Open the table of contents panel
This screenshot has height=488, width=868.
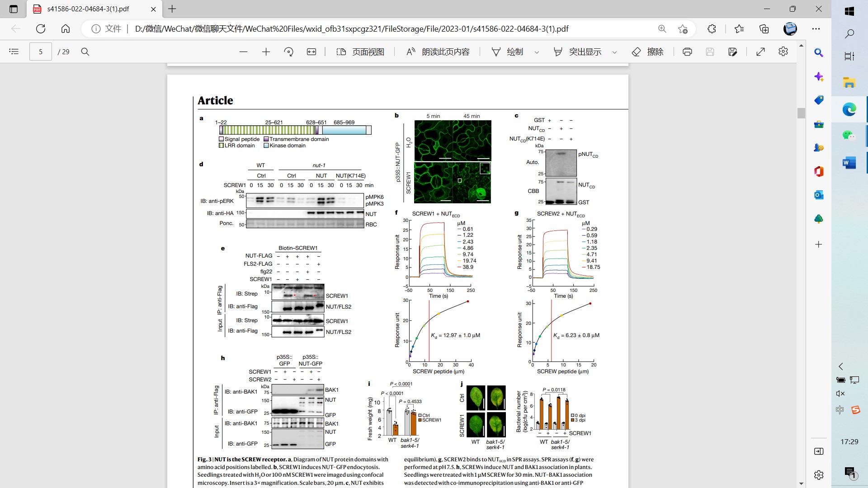point(14,52)
